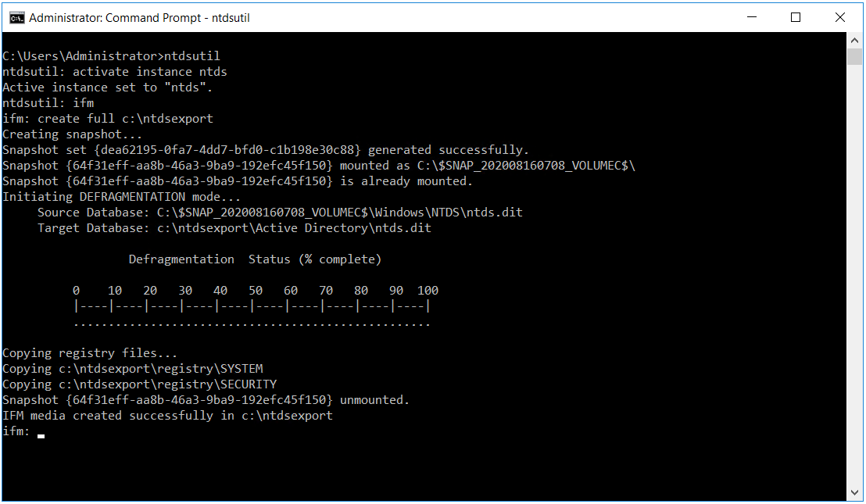Click the vertical scrollbar thumb
The height and width of the screenshot is (504, 866).
(x=854, y=57)
